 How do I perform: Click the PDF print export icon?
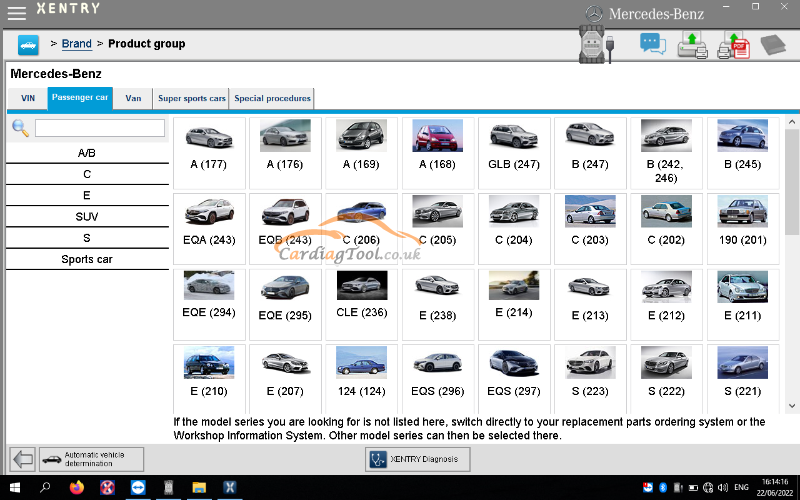pos(733,45)
